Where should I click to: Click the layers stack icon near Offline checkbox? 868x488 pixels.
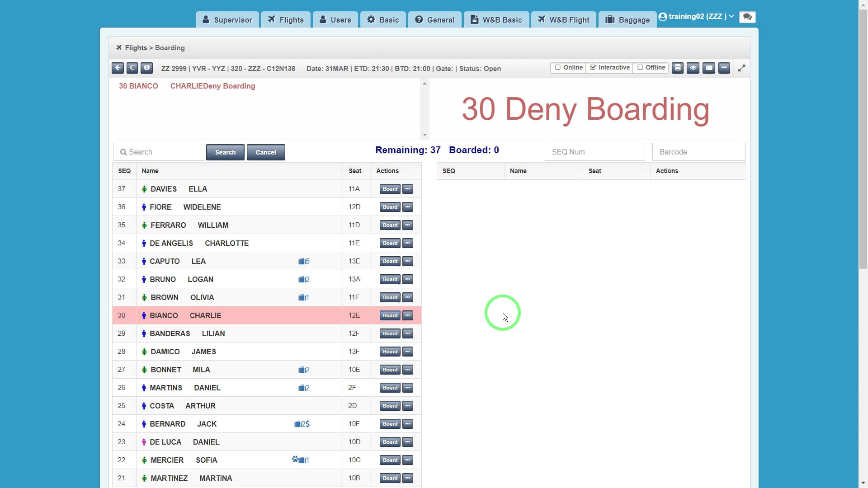click(x=678, y=68)
